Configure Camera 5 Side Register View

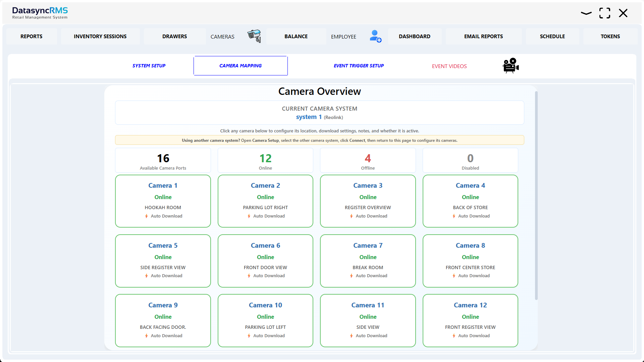coord(163,261)
